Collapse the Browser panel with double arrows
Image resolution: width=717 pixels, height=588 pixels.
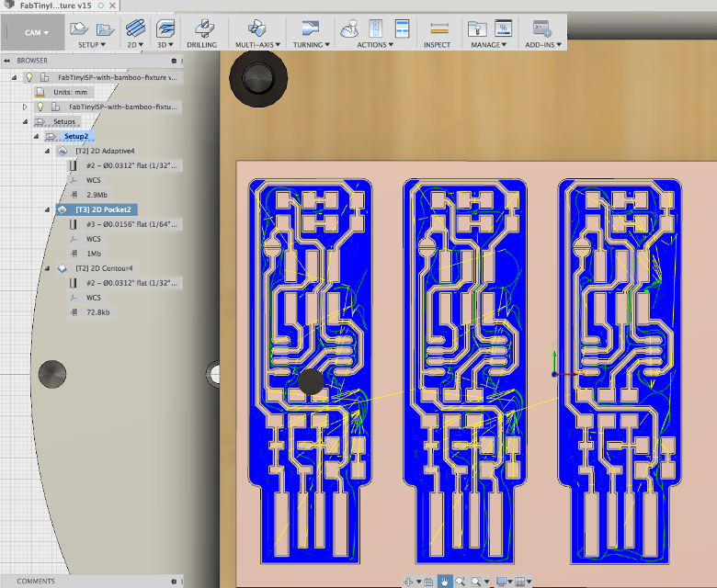point(6,61)
